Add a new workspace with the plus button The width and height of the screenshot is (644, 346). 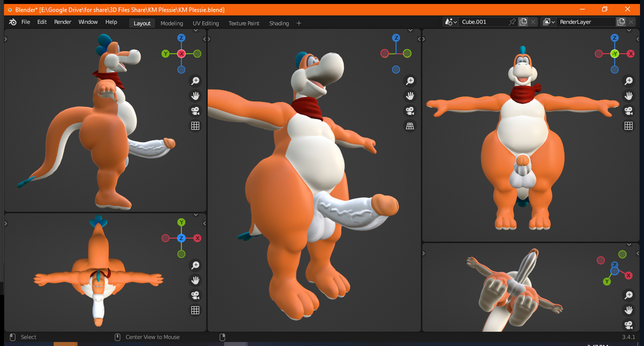coord(299,24)
